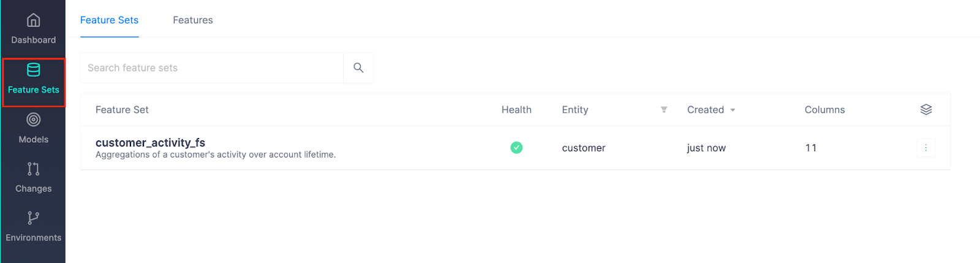Viewport: 980px width, 263px height.
Task: Click the Health column header
Action: click(x=516, y=110)
